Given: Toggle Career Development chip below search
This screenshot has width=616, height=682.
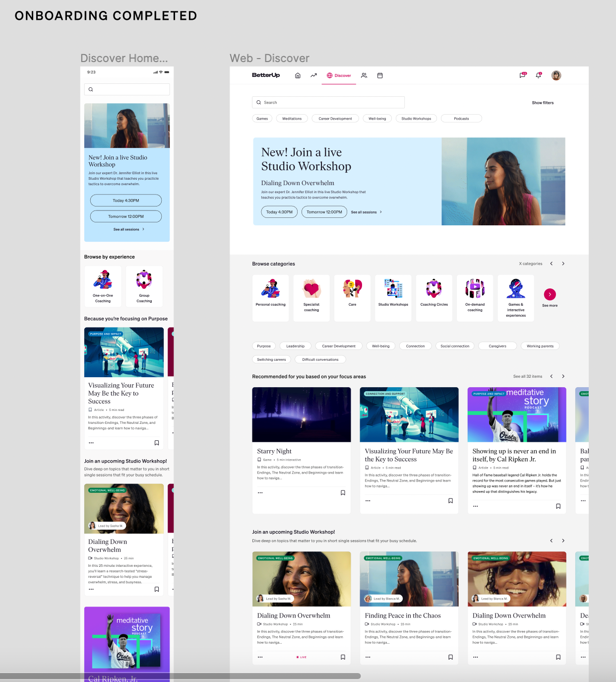Looking at the screenshot, I should (335, 119).
